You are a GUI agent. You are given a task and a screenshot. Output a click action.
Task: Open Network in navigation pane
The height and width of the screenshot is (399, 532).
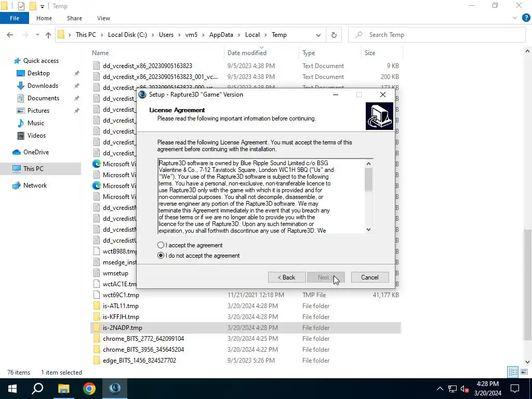coord(35,185)
